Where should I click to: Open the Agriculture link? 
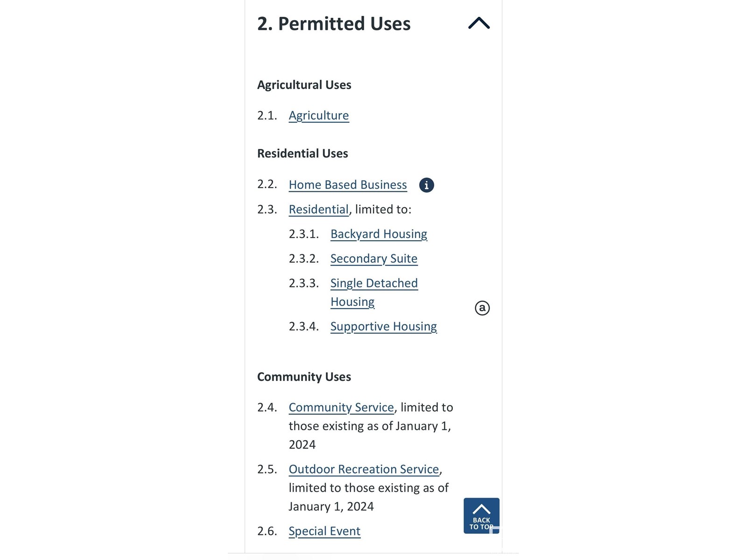pyautogui.click(x=319, y=116)
